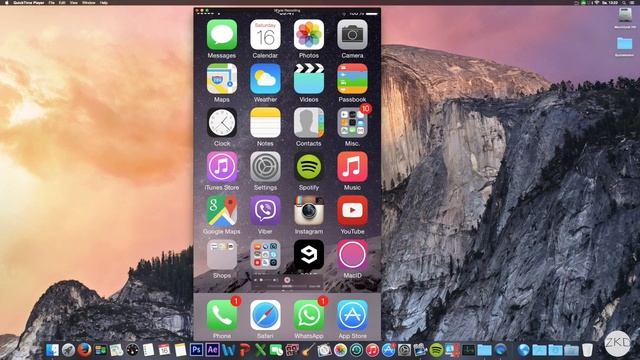Open Excel from the Mac dock
Screen dimensions: 640x360
[260, 350]
